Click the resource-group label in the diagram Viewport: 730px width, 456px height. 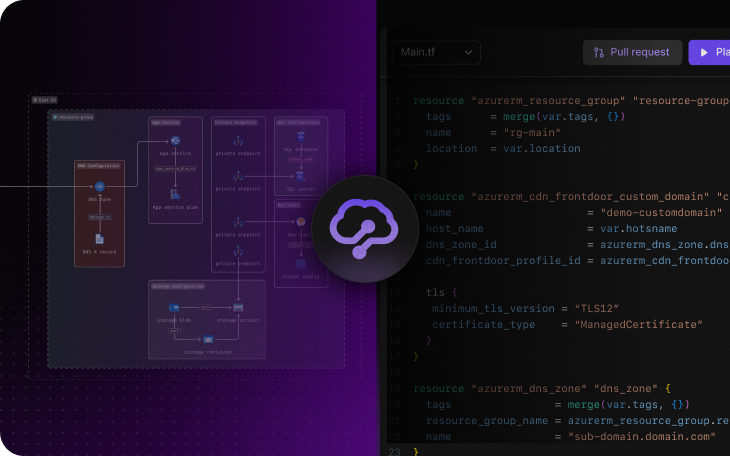73,117
